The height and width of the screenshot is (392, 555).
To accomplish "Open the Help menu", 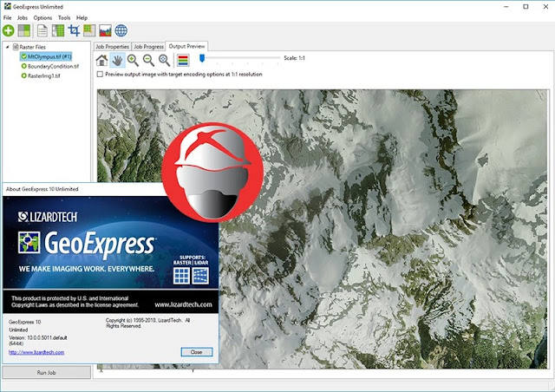I will 82,17.
